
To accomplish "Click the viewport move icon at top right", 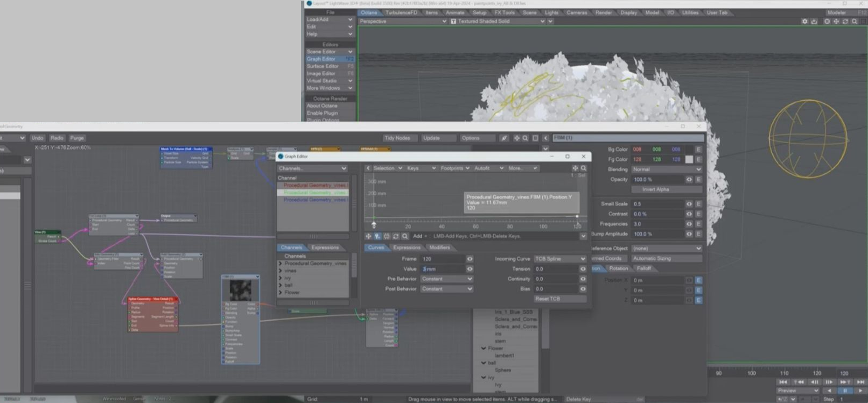I will point(836,22).
